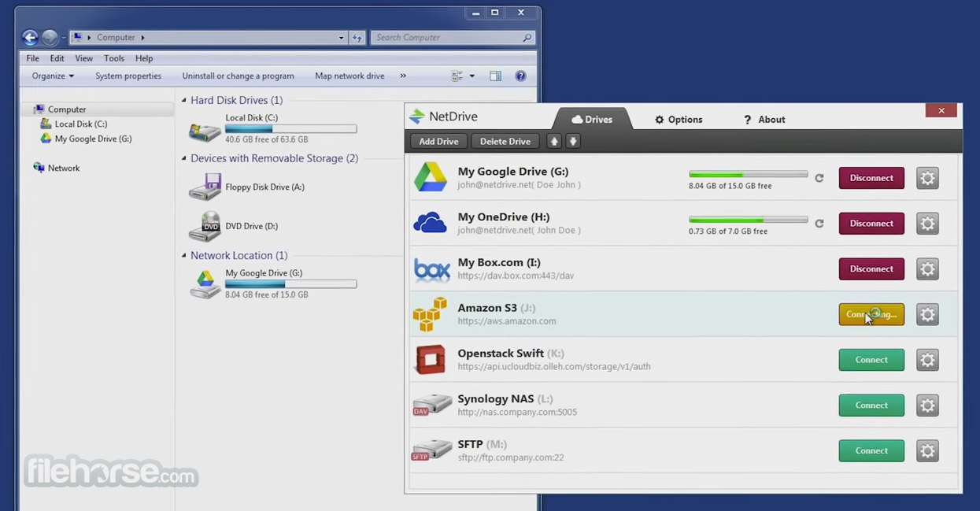Disconnect My Box.com (I:)

point(871,269)
